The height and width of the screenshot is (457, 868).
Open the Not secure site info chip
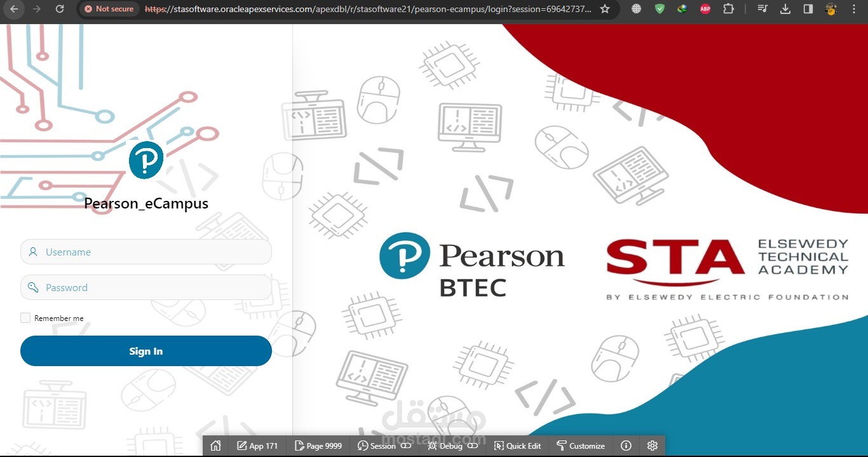[x=109, y=9]
